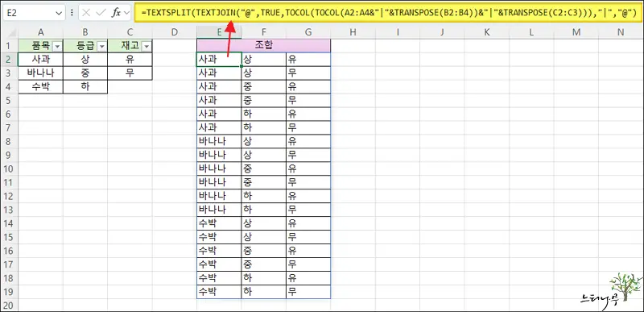Click cell G18 with 유
The image size is (644, 312).
click(x=308, y=278)
